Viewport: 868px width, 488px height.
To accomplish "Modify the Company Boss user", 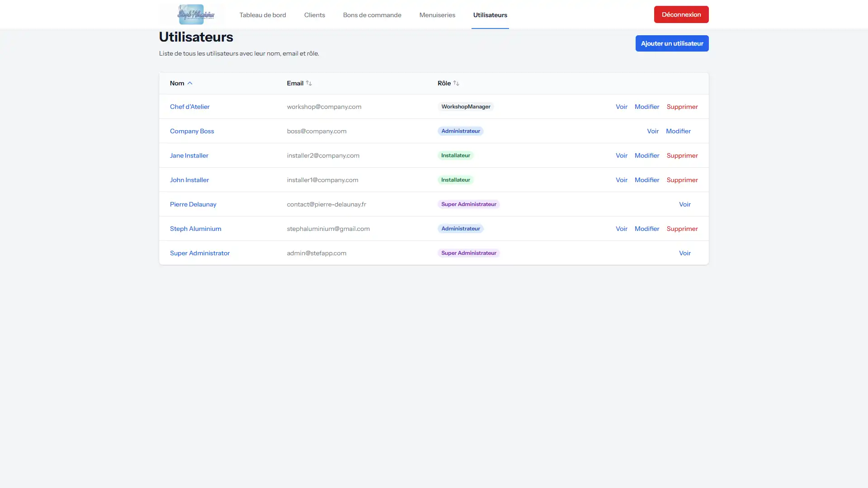I will (678, 131).
